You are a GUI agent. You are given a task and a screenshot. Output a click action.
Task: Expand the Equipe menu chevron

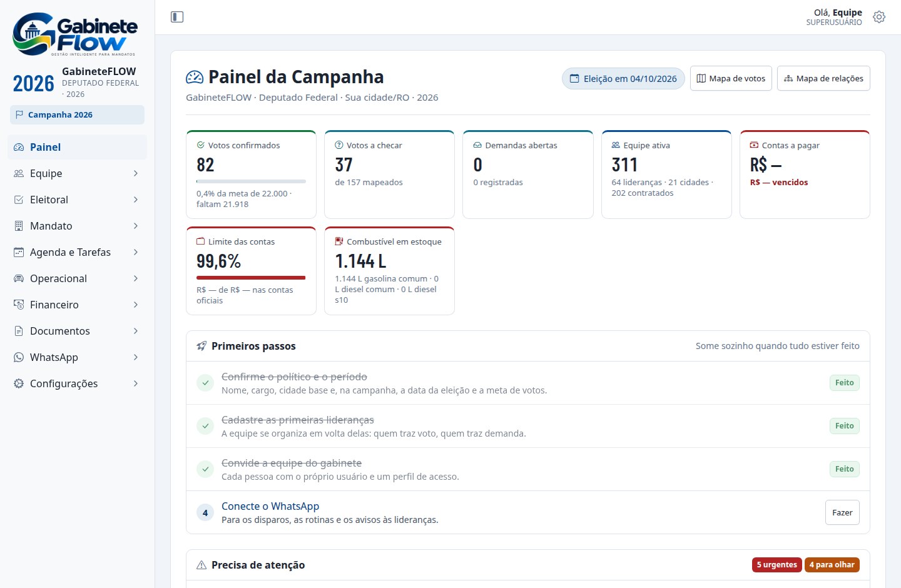tap(136, 173)
